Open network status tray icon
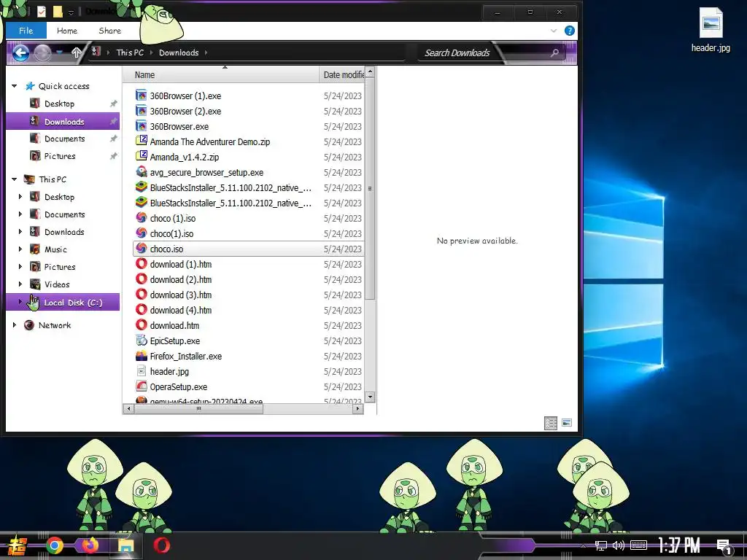This screenshot has height=560, width=747. click(x=601, y=545)
